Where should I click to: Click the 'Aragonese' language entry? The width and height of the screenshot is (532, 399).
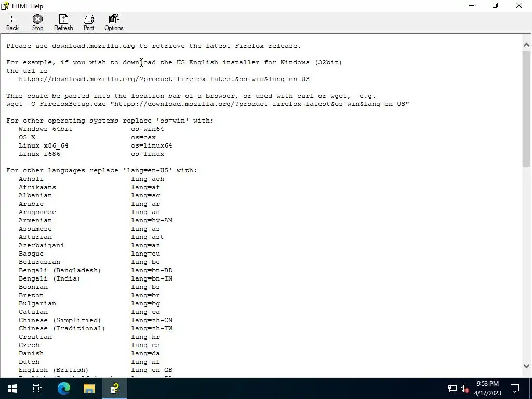coord(37,212)
